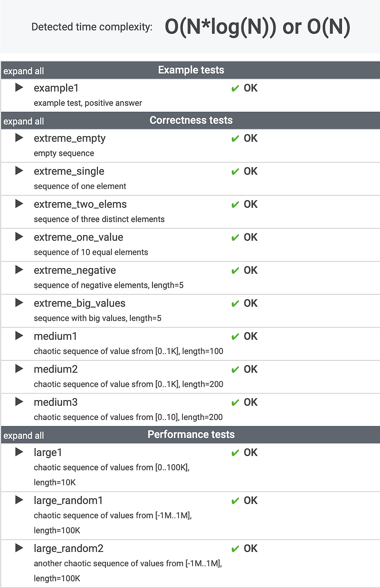Click the medium3 test name
The height and width of the screenshot is (588, 380).
click(x=56, y=402)
